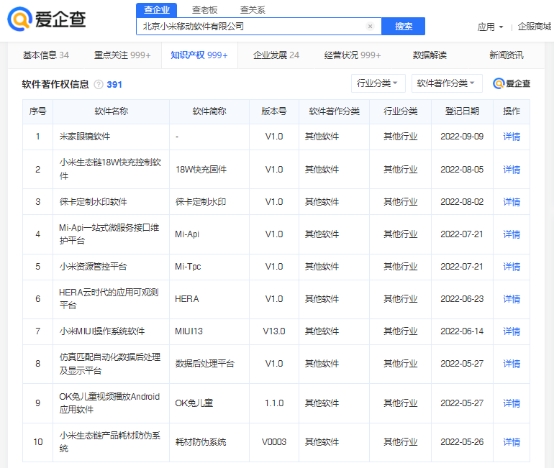Image resolution: width=554 pixels, height=468 pixels.
Task: View 详情 for 徕卡定制水印软件
Action: click(x=511, y=202)
